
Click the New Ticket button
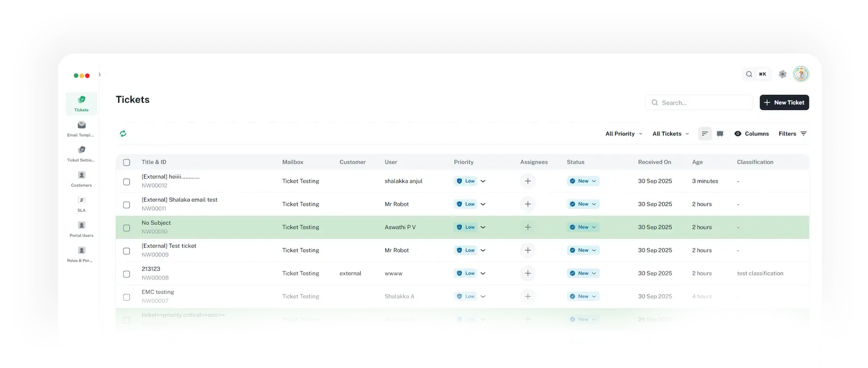point(784,102)
